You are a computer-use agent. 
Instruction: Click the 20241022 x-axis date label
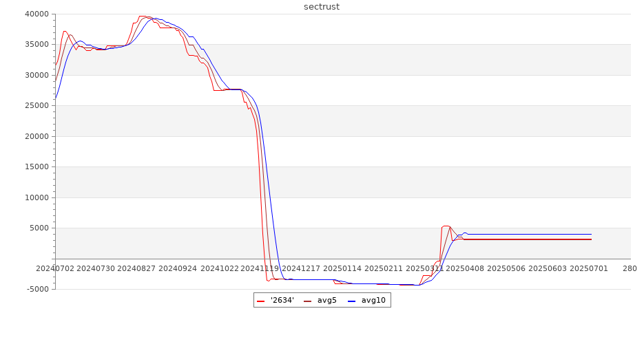(220, 268)
